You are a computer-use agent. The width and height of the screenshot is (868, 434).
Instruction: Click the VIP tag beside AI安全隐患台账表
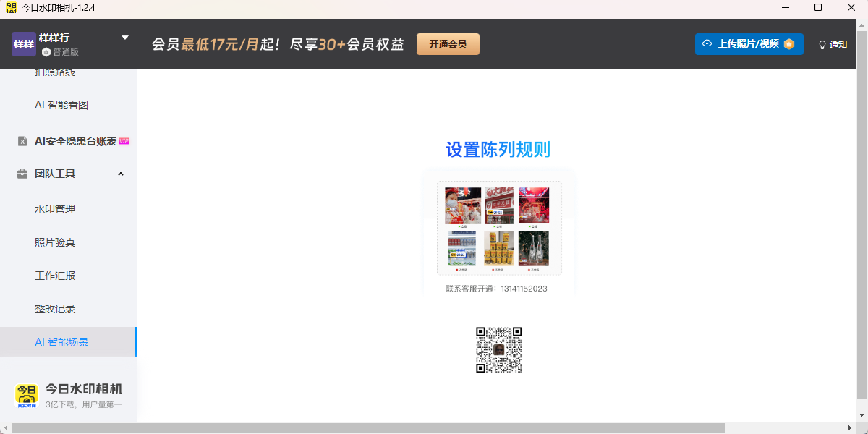pyautogui.click(x=124, y=140)
